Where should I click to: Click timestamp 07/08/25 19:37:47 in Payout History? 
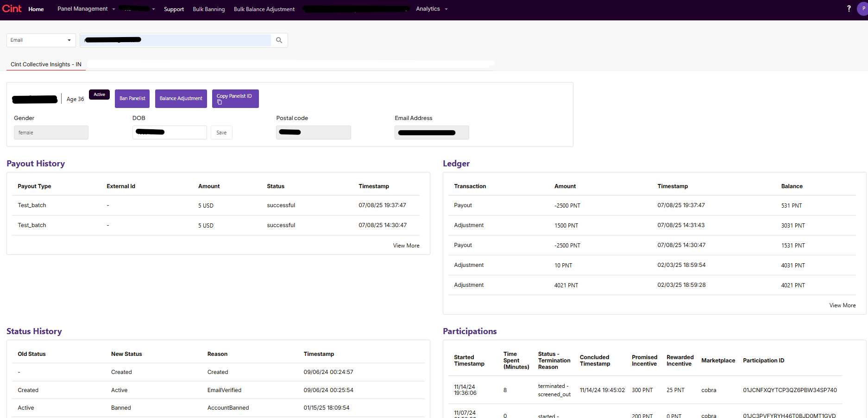point(382,205)
